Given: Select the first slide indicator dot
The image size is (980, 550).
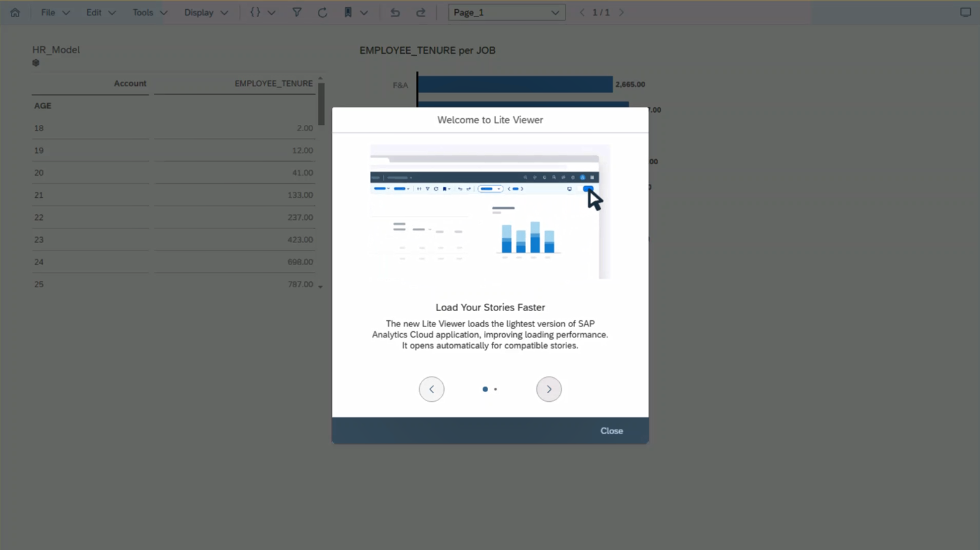Looking at the screenshot, I should (485, 389).
